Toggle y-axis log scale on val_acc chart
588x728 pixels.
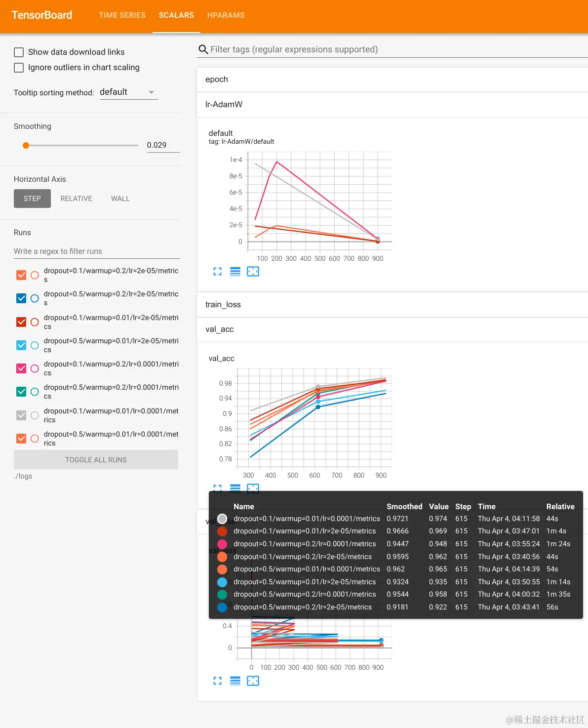point(235,488)
